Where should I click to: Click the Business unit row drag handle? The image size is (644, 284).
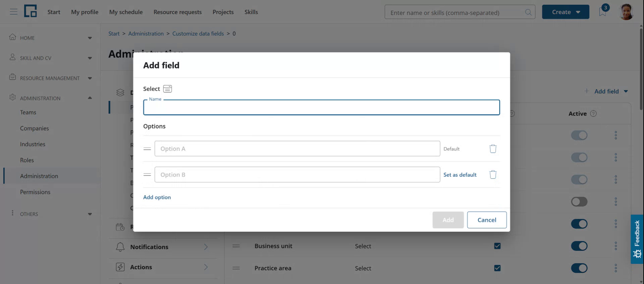tap(236, 246)
